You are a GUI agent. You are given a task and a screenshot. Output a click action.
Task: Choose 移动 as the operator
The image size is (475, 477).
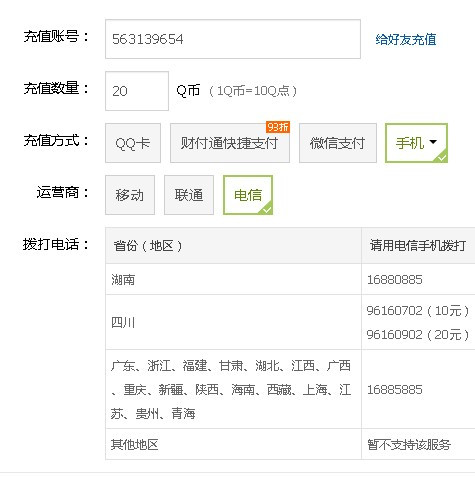pyautogui.click(x=130, y=195)
